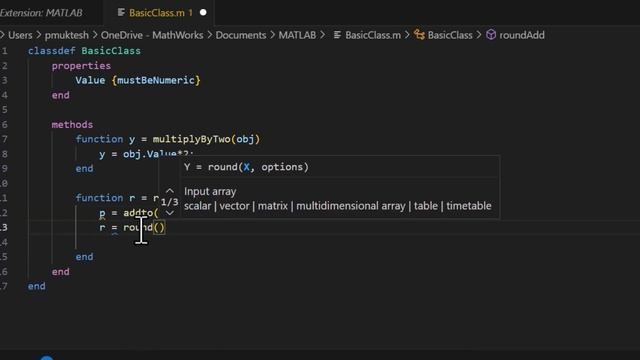Click 'Value' property name on line 3
The image size is (640, 360).
[x=90, y=80]
